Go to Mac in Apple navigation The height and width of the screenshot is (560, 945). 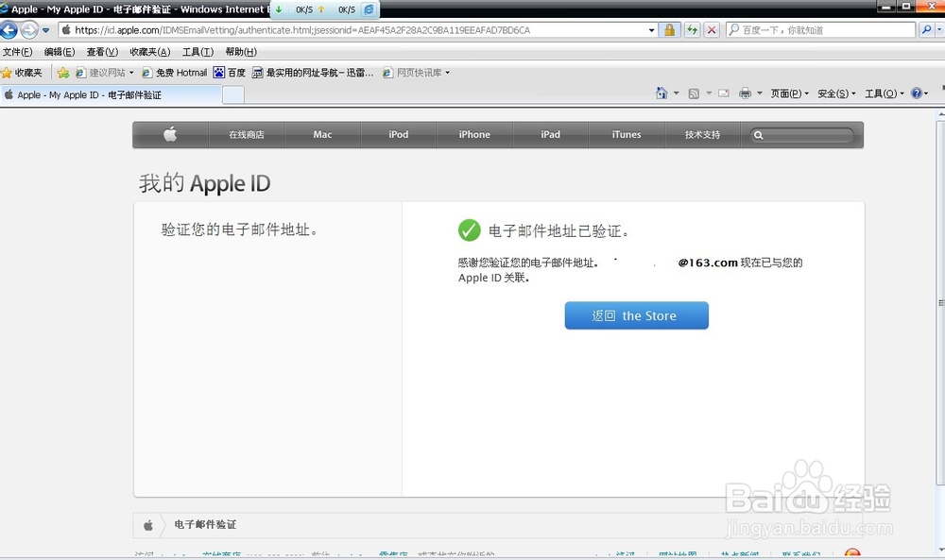point(322,134)
